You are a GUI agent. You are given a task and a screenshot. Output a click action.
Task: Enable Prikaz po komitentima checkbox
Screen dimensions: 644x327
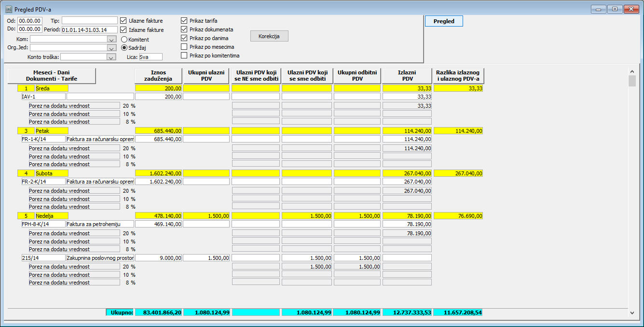coord(184,56)
